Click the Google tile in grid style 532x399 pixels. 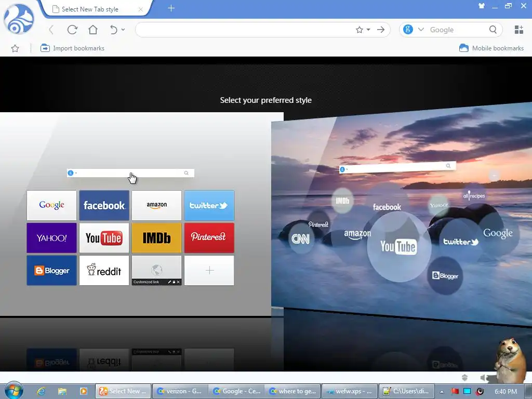pos(51,205)
